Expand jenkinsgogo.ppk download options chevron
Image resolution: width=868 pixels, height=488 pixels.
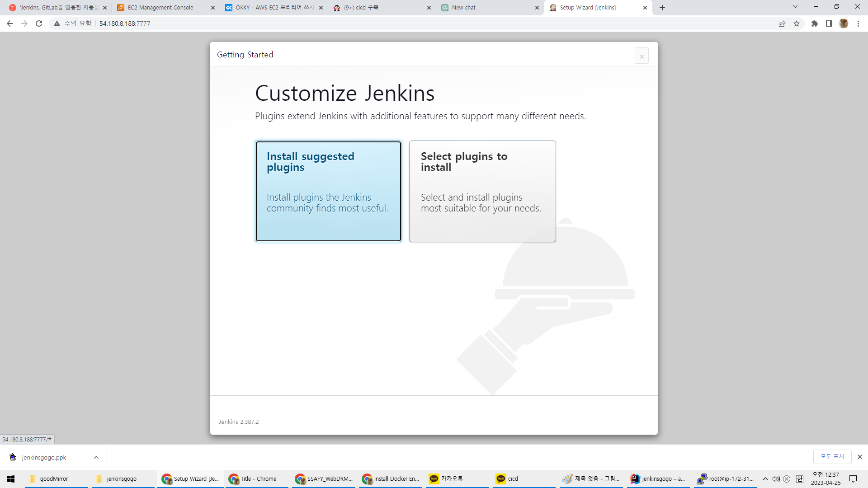click(x=96, y=457)
